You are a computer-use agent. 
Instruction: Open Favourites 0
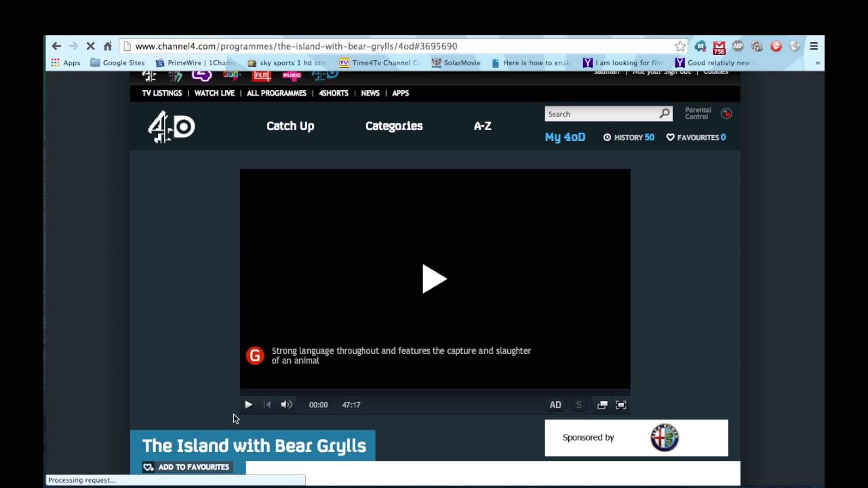pyautogui.click(x=696, y=137)
